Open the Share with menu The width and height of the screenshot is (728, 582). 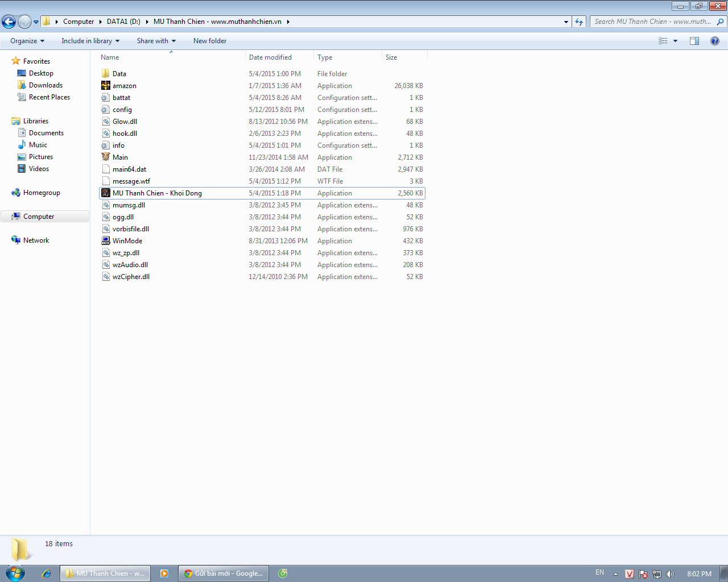(156, 41)
